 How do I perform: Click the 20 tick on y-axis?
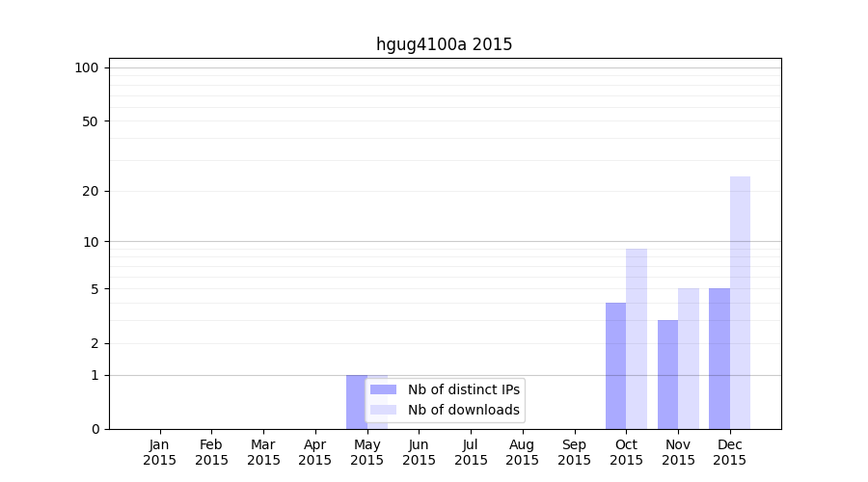[91, 191]
